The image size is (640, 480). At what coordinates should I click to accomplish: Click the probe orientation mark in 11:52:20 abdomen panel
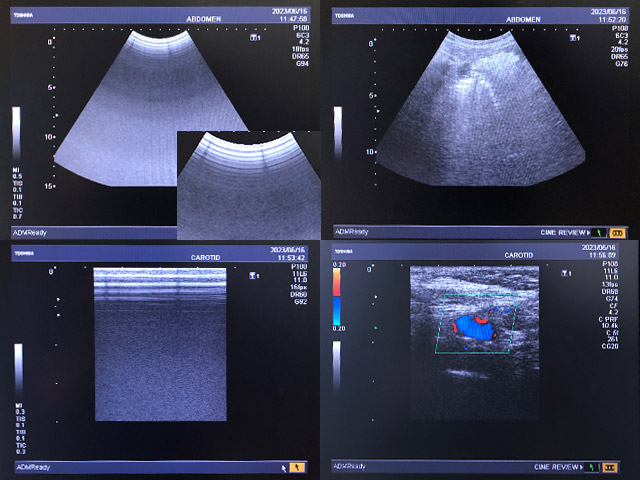pos(575,38)
